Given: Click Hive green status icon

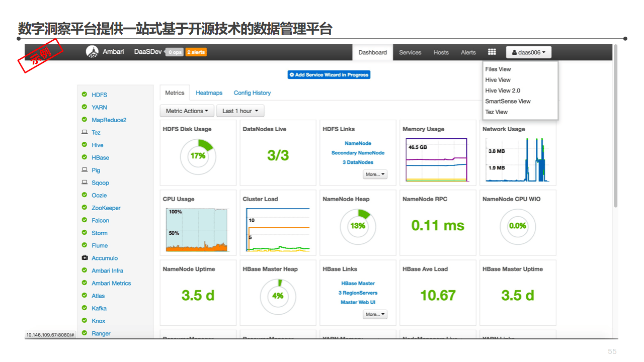Looking at the screenshot, I should pyautogui.click(x=85, y=145).
